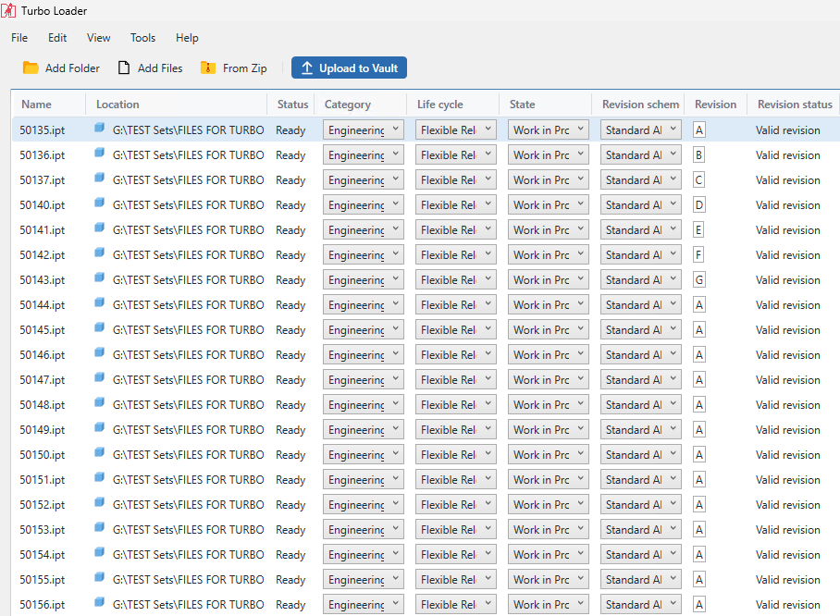Select the 50147.ipt file name
Viewport: 840px width, 616px height.
[43, 380]
